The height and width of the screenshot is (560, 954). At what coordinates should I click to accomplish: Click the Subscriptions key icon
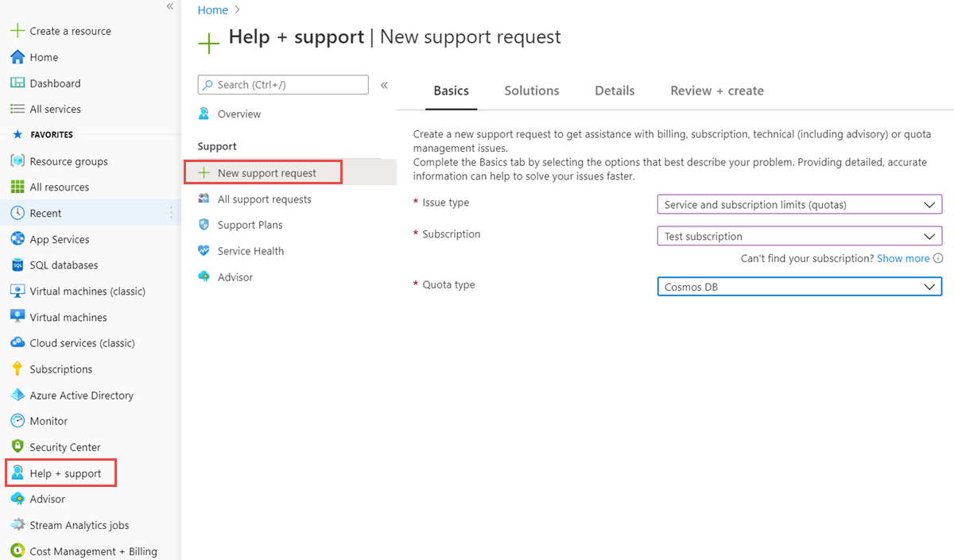pyautogui.click(x=17, y=369)
